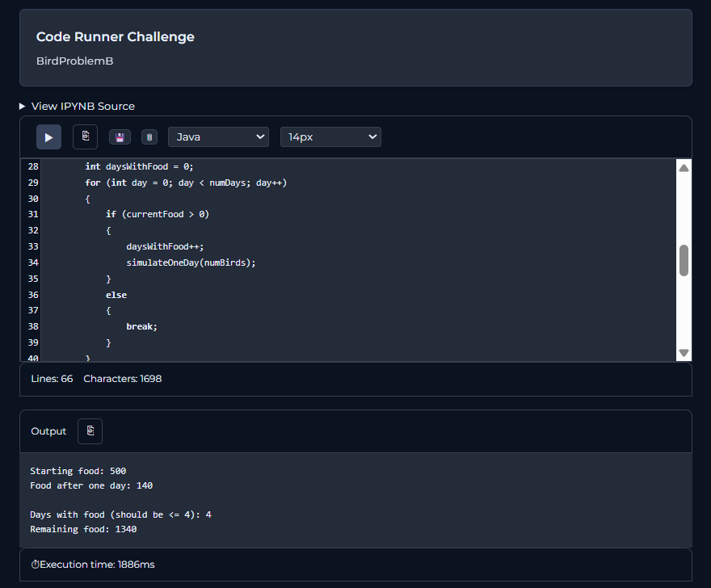Screen dimensions: 711x588
Task: Click the execution time clock icon
Action: (x=35, y=565)
